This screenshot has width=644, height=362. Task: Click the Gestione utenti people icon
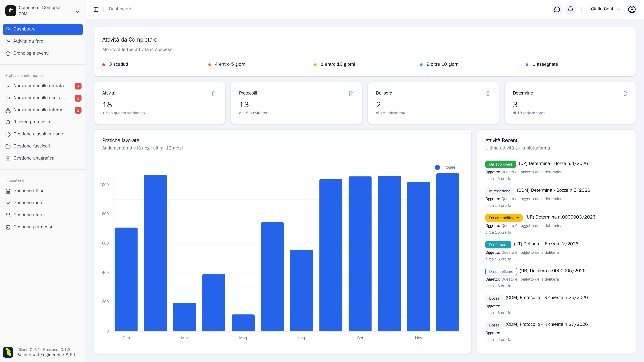(x=8, y=215)
